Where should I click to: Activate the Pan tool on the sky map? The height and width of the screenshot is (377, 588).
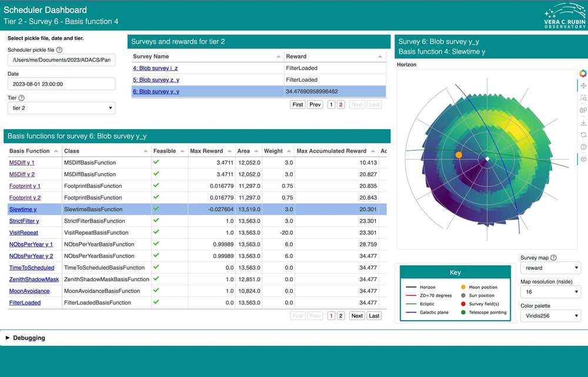pyautogui.click(x=583, y=86)
